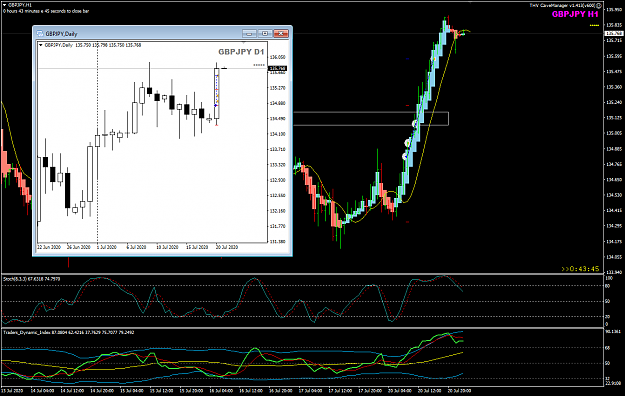The width and height of the screenshot is (625, 396).
Task: Click '13 Jul 2020' on H1 time axis
Action: [x=12, y=391]
